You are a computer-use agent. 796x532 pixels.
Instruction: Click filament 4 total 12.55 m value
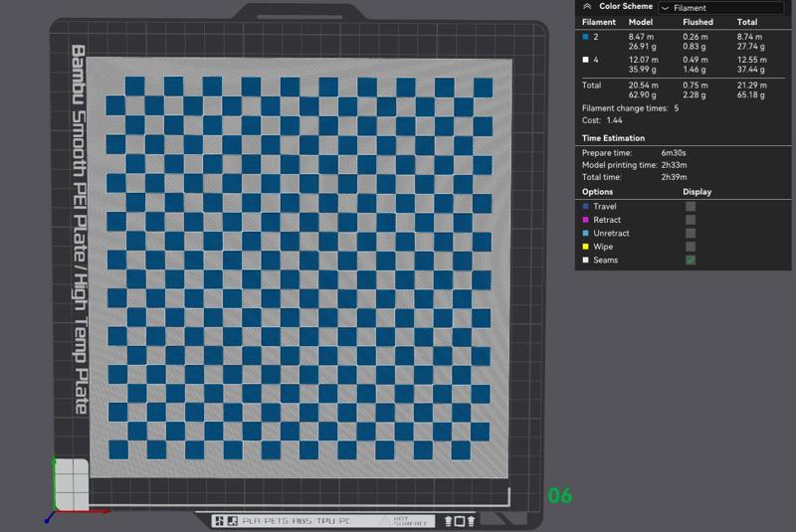coord(752,60)
